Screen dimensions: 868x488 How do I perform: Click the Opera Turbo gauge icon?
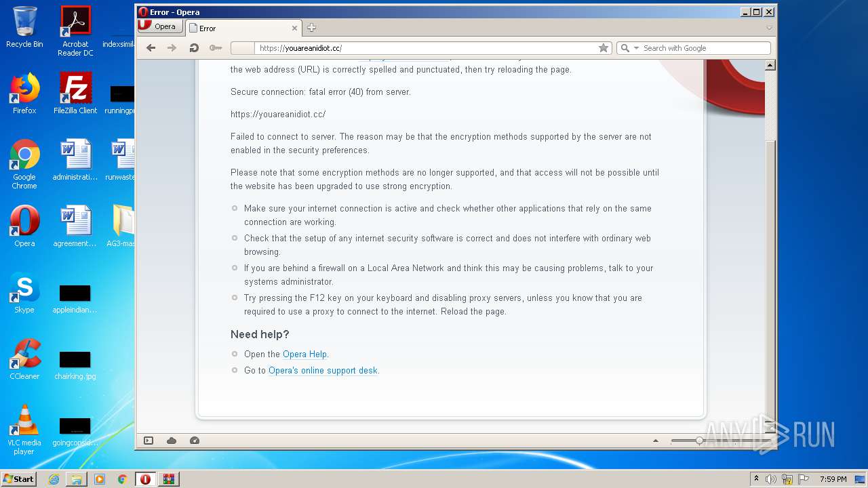click(195, 441)
